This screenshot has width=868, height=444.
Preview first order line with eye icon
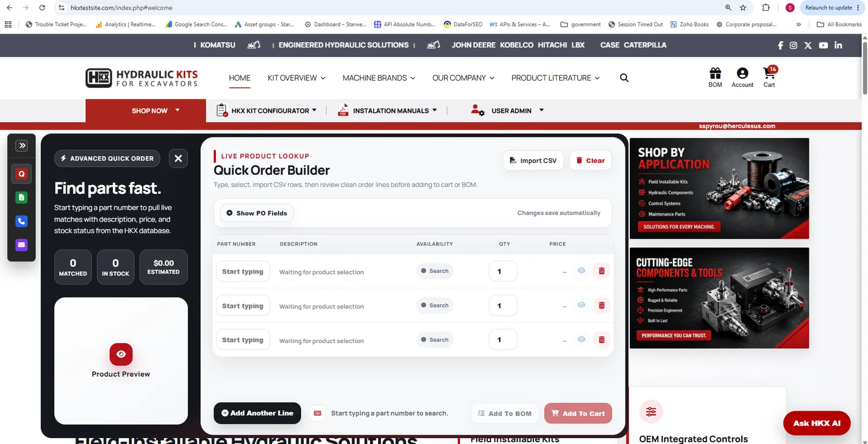(x=581, y=270)
